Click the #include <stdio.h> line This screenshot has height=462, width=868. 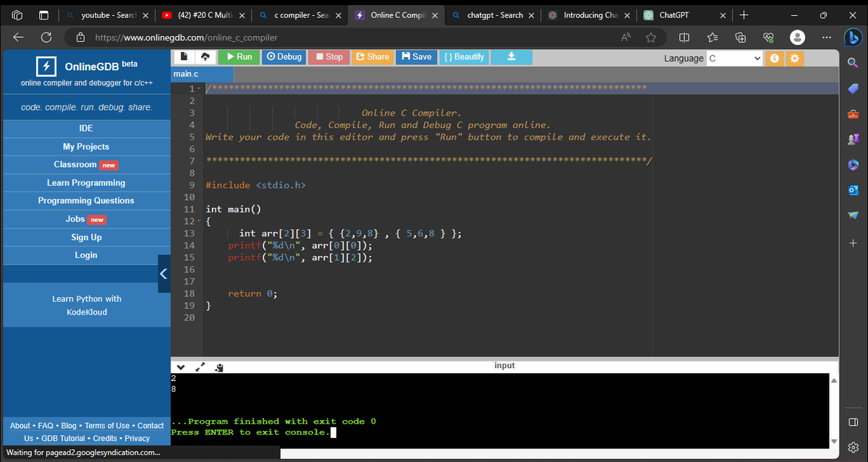point(256,185)
